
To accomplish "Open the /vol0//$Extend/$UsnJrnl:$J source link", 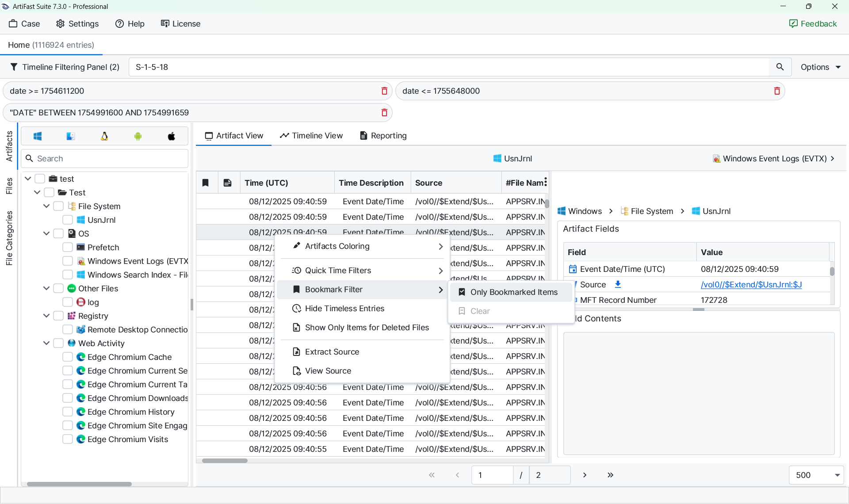I will 751,284.
